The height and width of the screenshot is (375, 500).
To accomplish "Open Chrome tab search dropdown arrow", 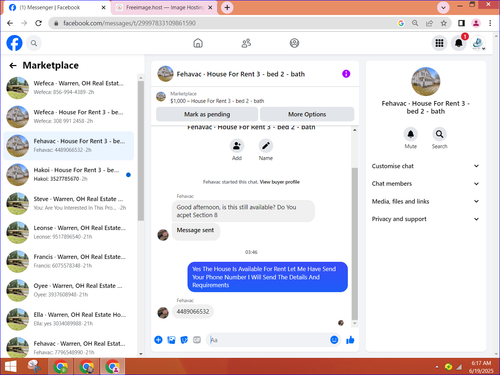I will (443, 7).
